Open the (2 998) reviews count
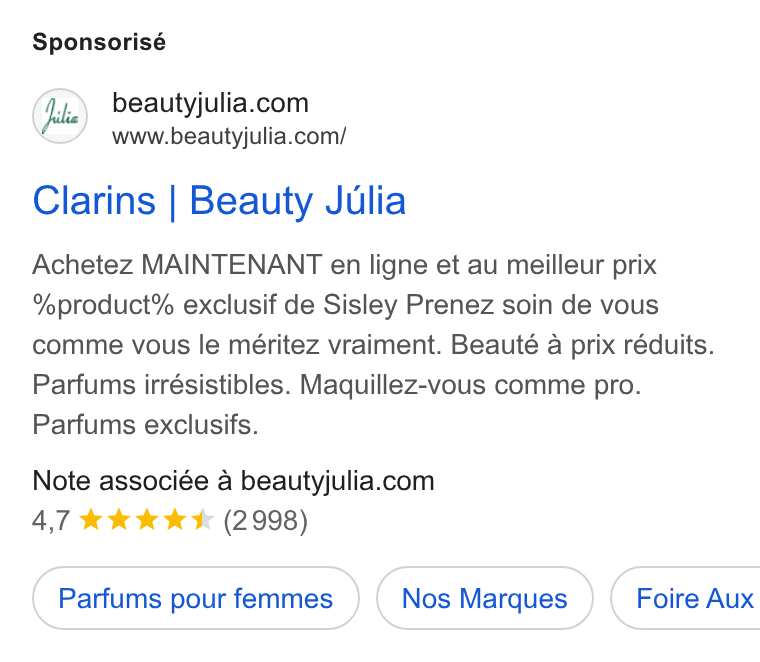The height and width of the screenshot is (662, 760). [x=266, y=521]
